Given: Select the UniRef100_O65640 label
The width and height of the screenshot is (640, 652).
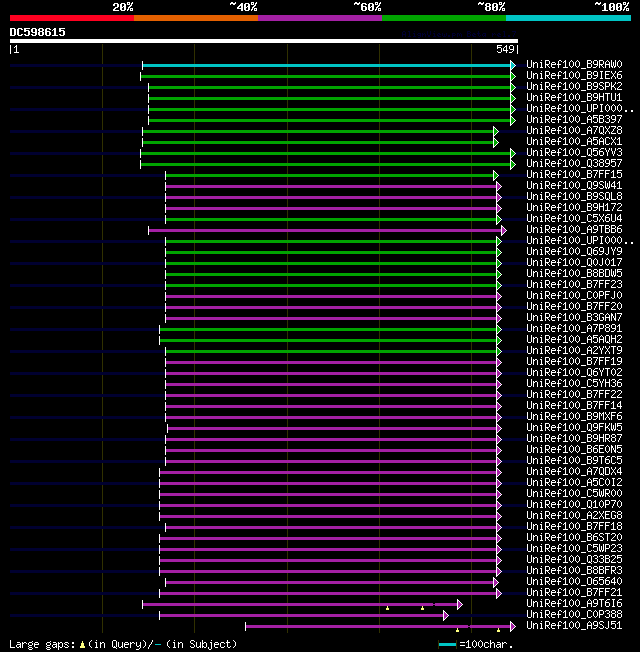Looking at the screenshot, I should point(574,581).
